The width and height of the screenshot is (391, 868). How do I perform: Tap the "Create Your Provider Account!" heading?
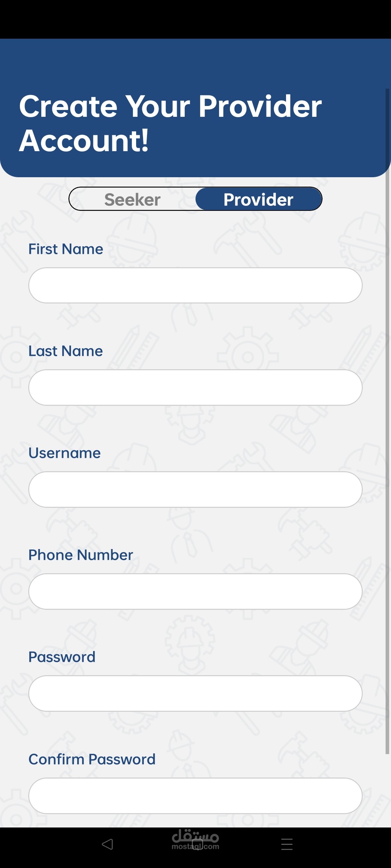point(170,123)
